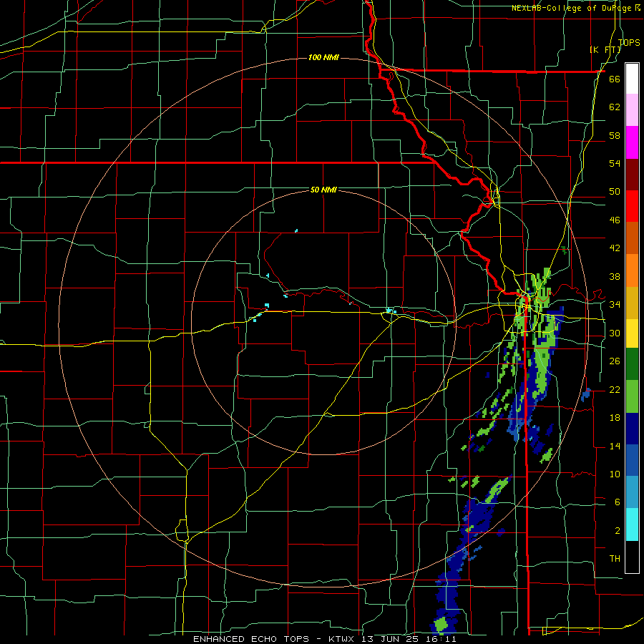This screenshot has width=644, height=644.
Task: Click the 62 label on the scale
Action: (x=615, y=107)
